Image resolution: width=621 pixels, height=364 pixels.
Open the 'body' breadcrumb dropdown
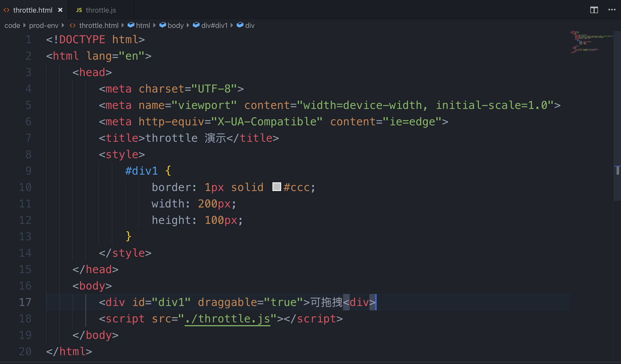pos(175,25)
